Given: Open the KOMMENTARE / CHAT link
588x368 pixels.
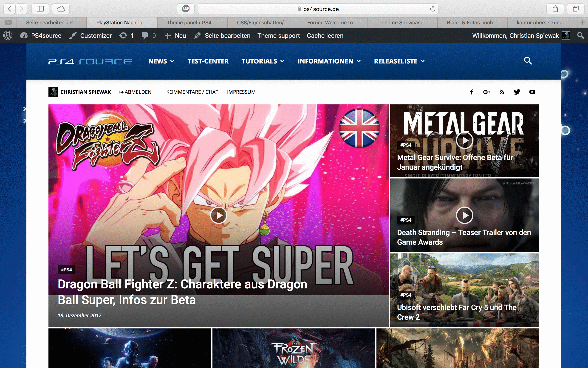Looking at the screenshot, I should (x=192, y=92).
